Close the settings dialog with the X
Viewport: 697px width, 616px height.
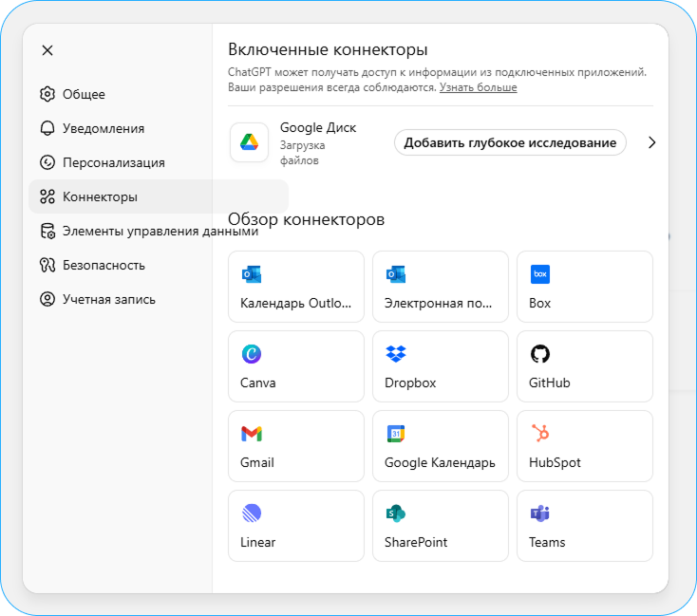click(x=47, y=50)
